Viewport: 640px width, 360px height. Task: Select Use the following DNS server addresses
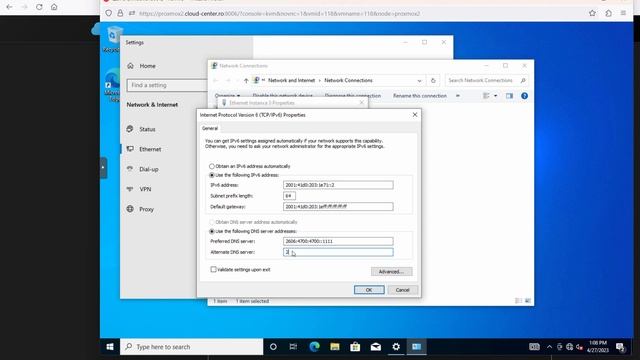pyautogui.click(x=212, y=231)
